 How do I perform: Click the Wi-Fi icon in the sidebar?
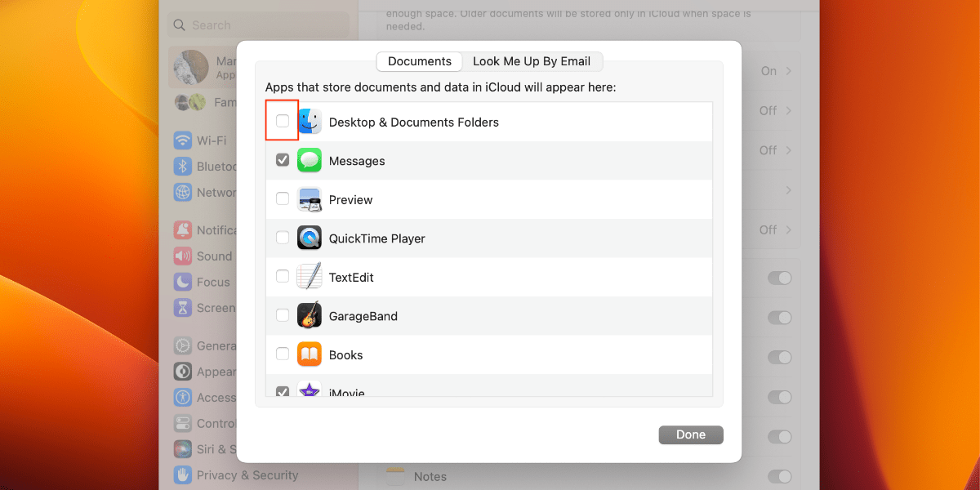point(181,140)
